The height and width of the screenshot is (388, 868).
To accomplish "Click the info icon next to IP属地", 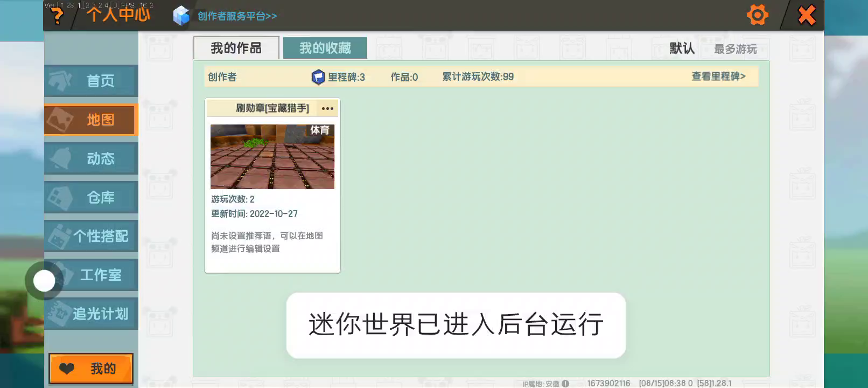I will [565, 384].
